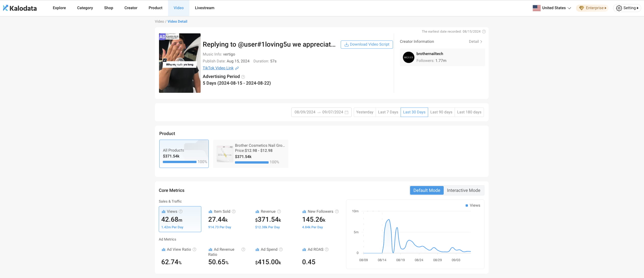The height and width of the screenshot is (278, 644).
Task: Click help icon next to Advertising Period
Action: (243, 77)
